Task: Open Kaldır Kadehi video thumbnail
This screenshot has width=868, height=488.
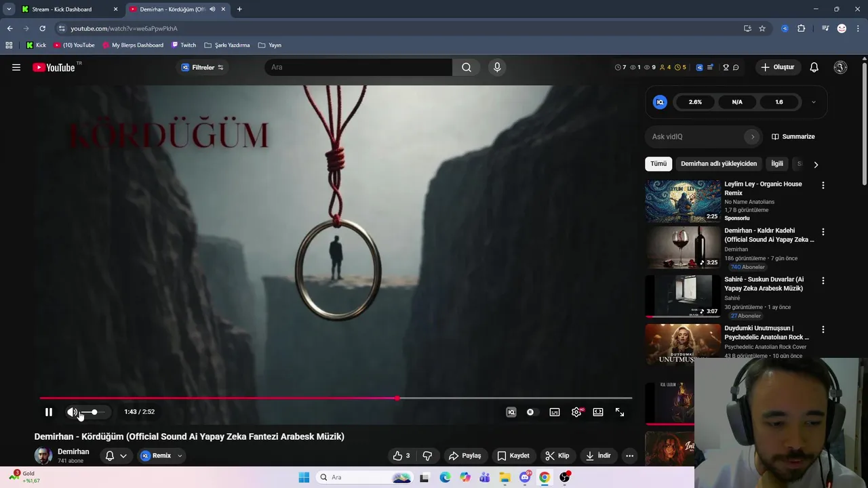Action: tap(683, 248)
